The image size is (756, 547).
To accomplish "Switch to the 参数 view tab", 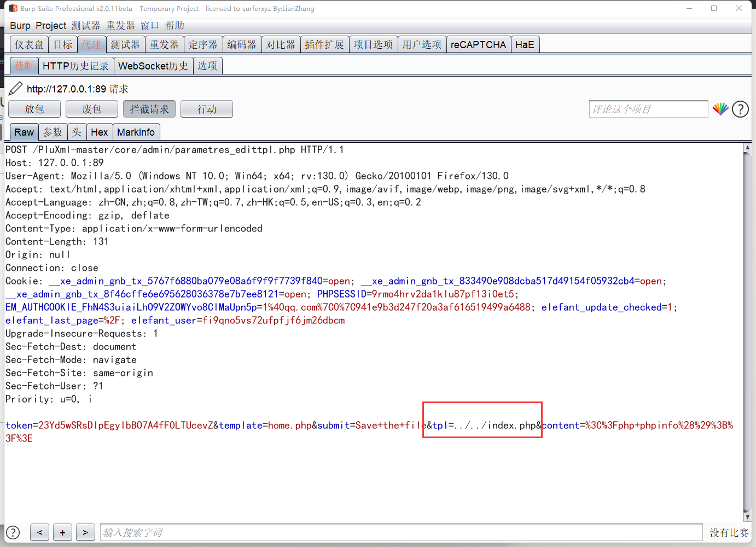I will click(53, 132).
